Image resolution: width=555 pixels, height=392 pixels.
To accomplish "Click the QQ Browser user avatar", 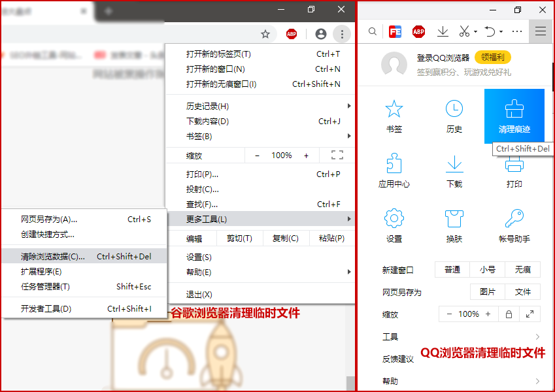I will (x=394, y=65).
